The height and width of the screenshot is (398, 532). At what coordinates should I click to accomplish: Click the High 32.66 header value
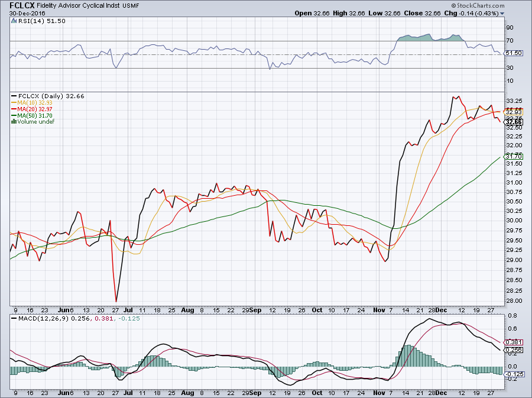(x=349, y=13)
